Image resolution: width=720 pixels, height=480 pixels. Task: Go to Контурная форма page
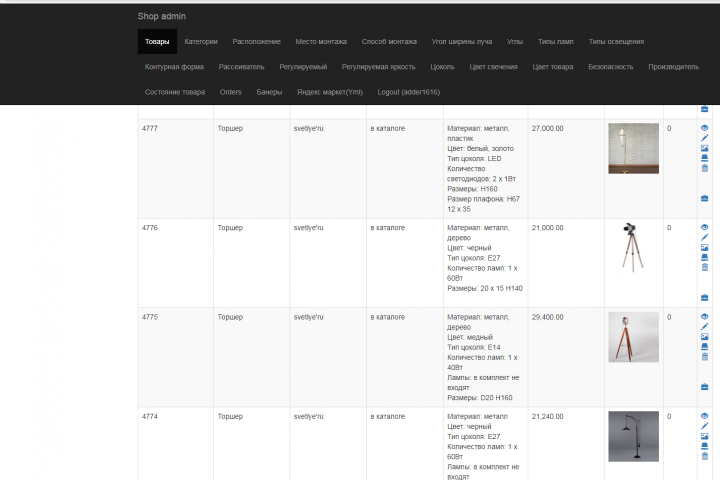(x=174, y=67)
